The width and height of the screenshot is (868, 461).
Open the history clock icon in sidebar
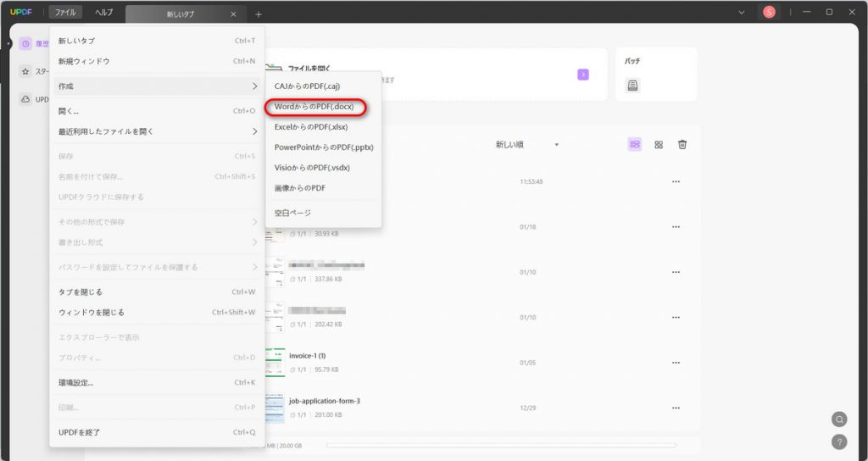(x=25, y=44)
